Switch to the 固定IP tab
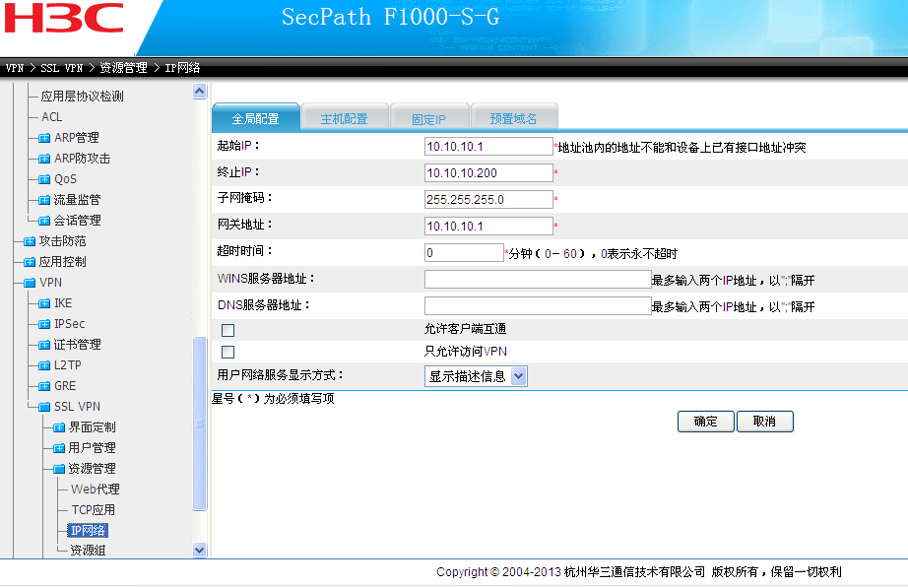Image resolution: width=908 pixels, height=588 pixels. point(429,118)
